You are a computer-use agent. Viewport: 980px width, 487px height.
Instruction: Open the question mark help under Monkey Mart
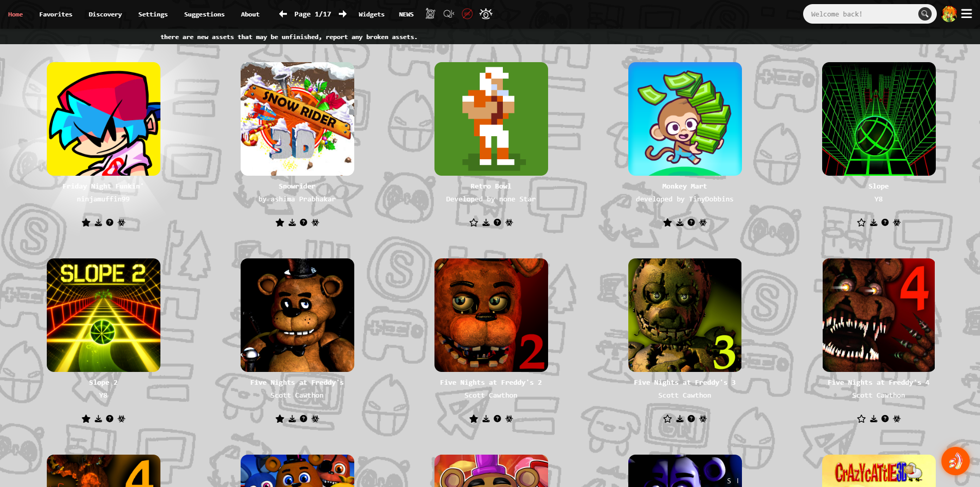tap(691, 222)
